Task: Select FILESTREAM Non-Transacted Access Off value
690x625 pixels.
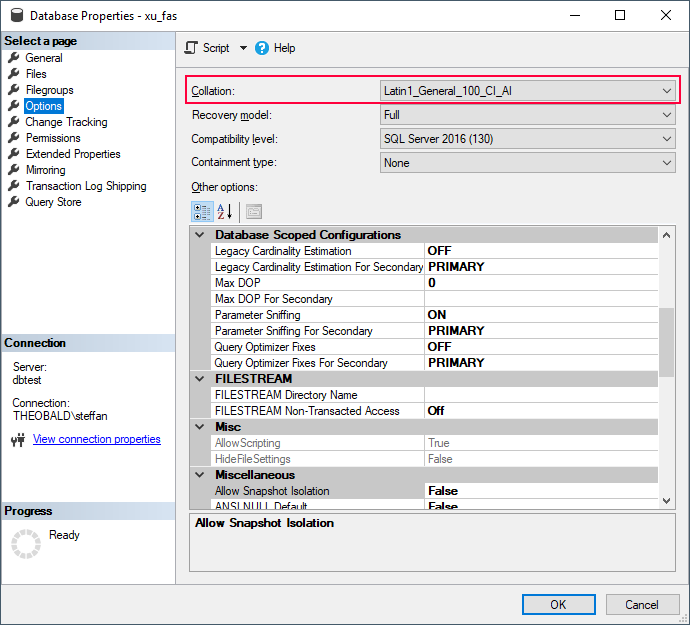Action: tap(541, 411)
